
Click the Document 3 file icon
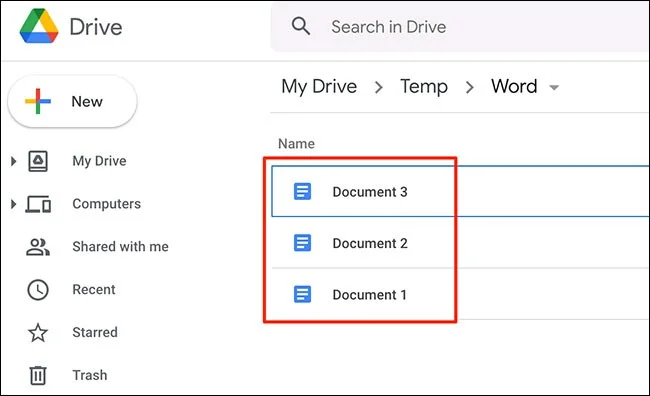[x=302, y=192]
